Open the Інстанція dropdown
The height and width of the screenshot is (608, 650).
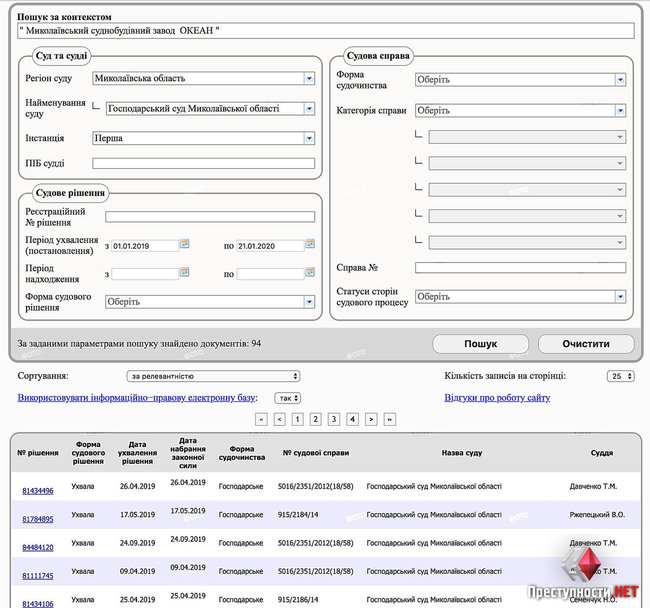[309, 138]
